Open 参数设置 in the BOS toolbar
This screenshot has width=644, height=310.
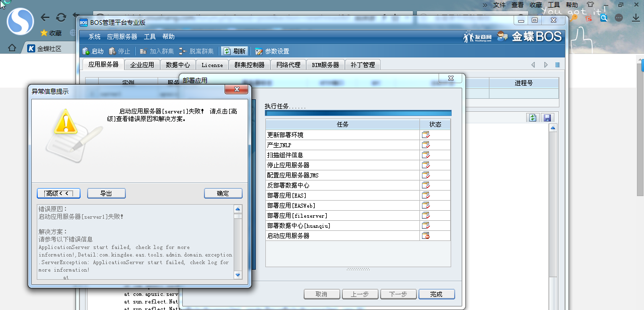coord(272,51)
